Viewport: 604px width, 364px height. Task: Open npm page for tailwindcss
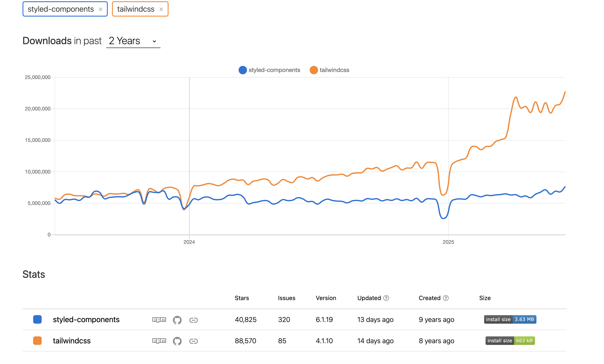click(159, 341)
